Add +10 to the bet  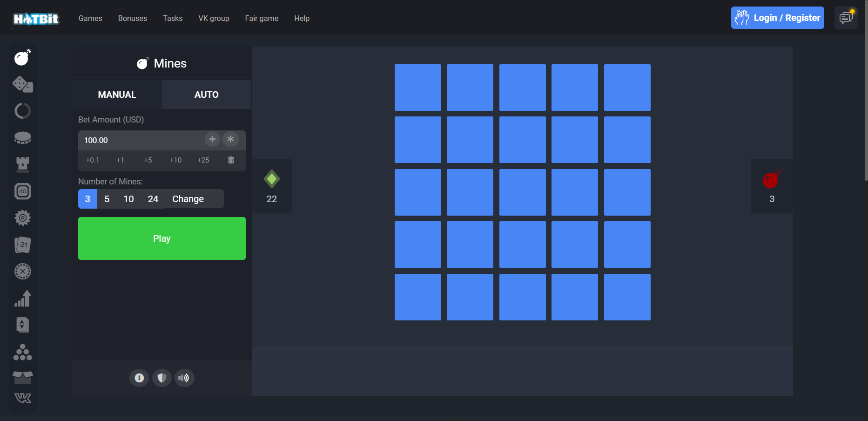click(x=175, y=160)
